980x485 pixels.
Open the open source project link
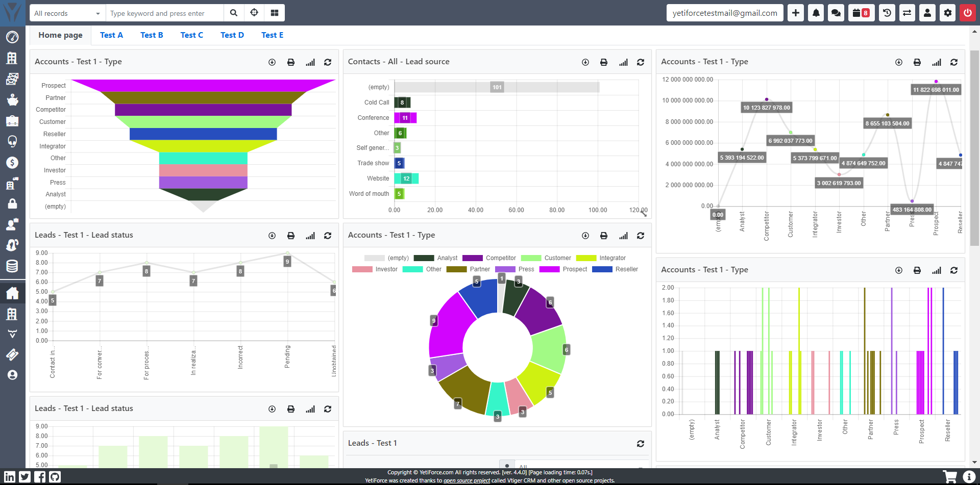coord(467,480)
